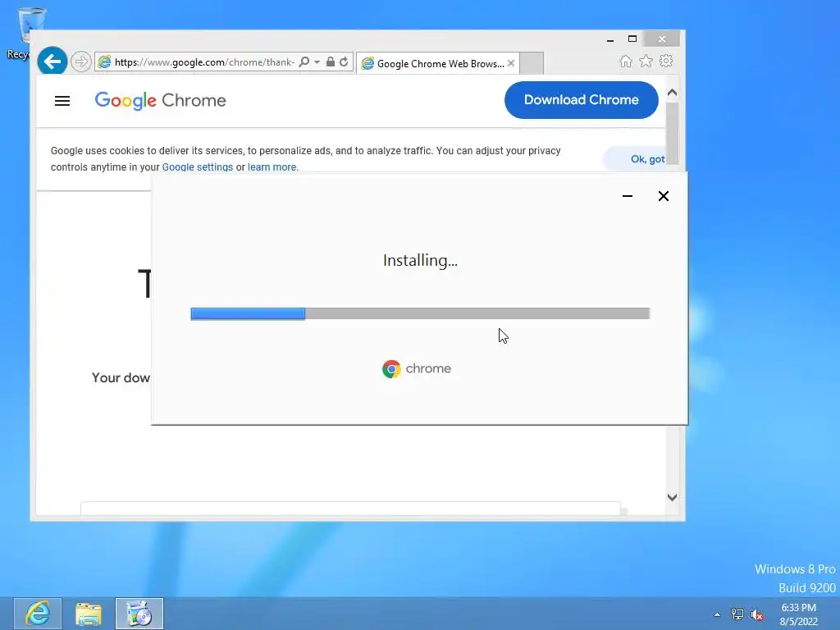Close the Google Chrome Web Browser tab
Screen dimensions: 840x630
(511, 63)
